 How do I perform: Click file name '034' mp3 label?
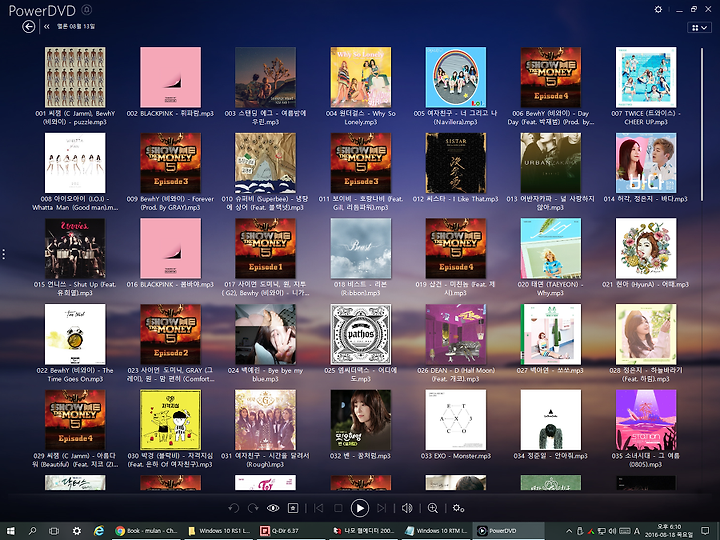point(551,456)
